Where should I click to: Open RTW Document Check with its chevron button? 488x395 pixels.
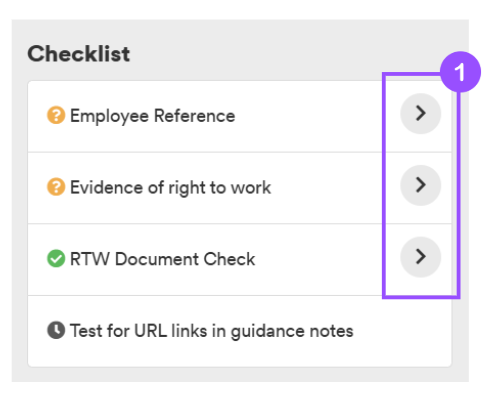420,257
